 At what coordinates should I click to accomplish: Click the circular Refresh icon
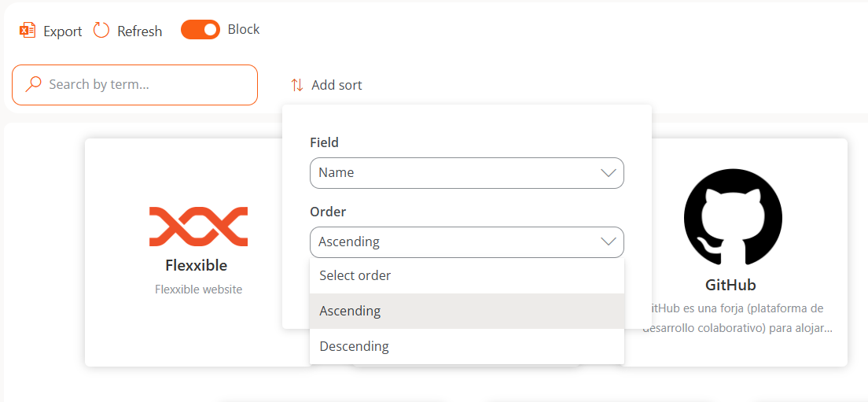coord(101,31)
